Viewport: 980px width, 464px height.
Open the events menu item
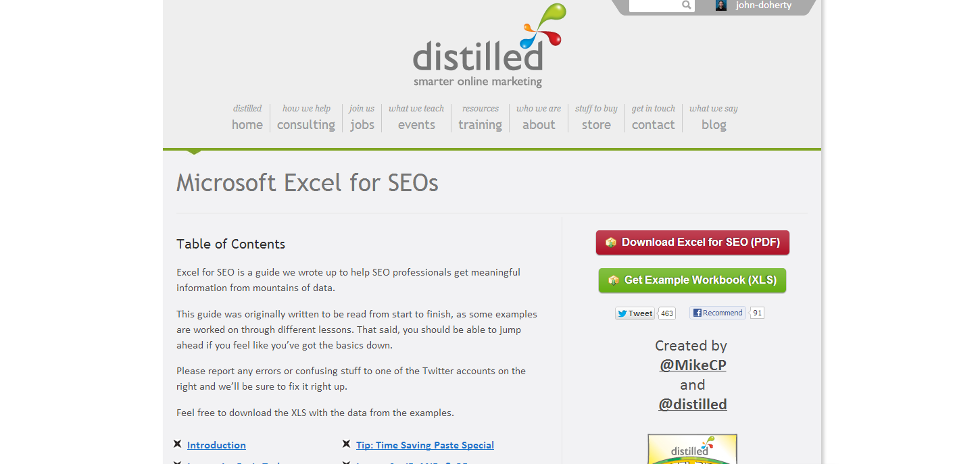tap(416, 118)
